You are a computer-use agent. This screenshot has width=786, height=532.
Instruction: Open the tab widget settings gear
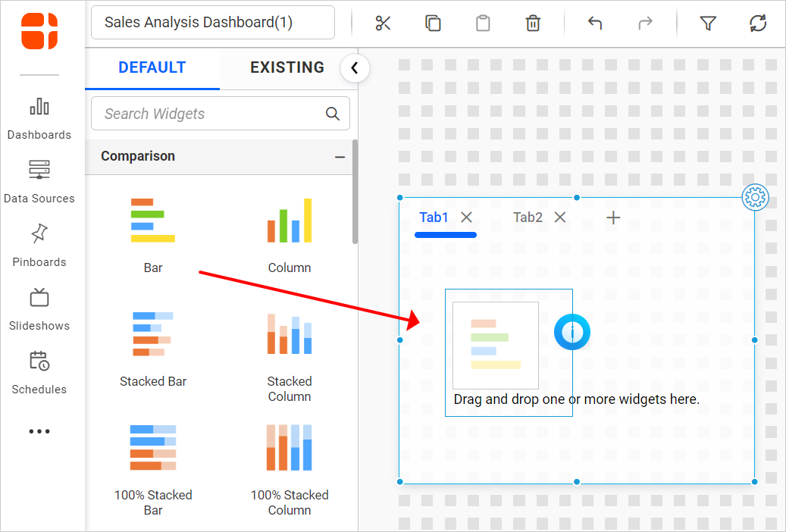point(755,197)
